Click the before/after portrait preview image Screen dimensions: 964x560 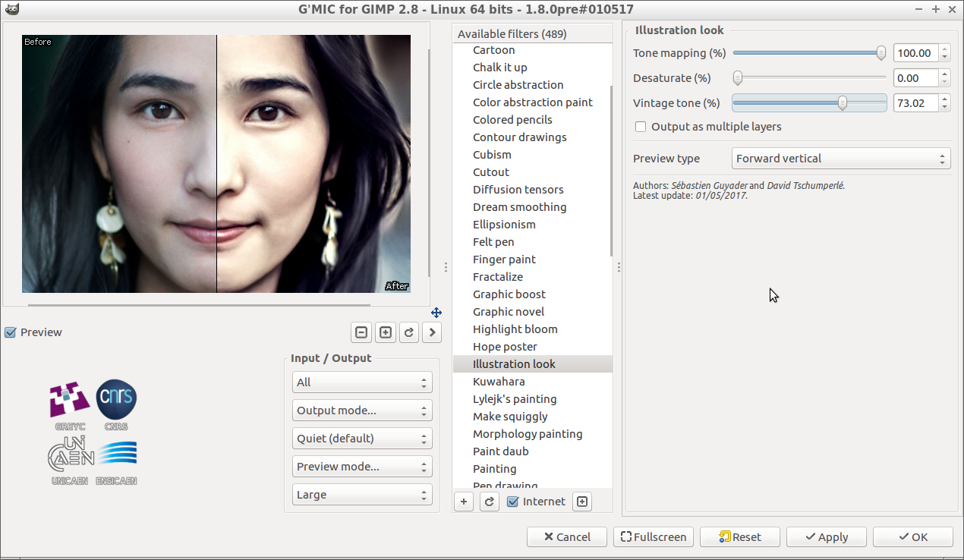(x=216, y=164)
